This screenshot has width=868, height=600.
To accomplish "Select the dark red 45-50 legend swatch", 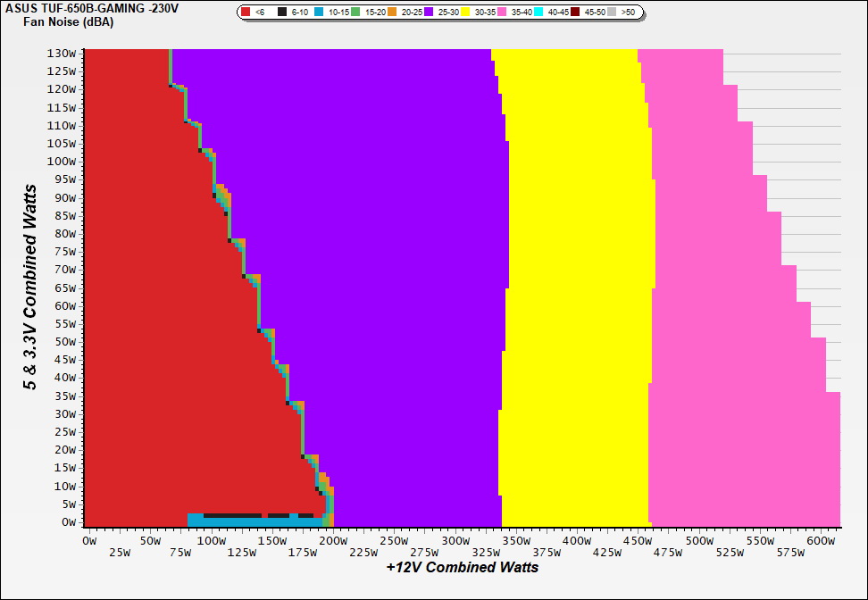I will tap(576, 12).
